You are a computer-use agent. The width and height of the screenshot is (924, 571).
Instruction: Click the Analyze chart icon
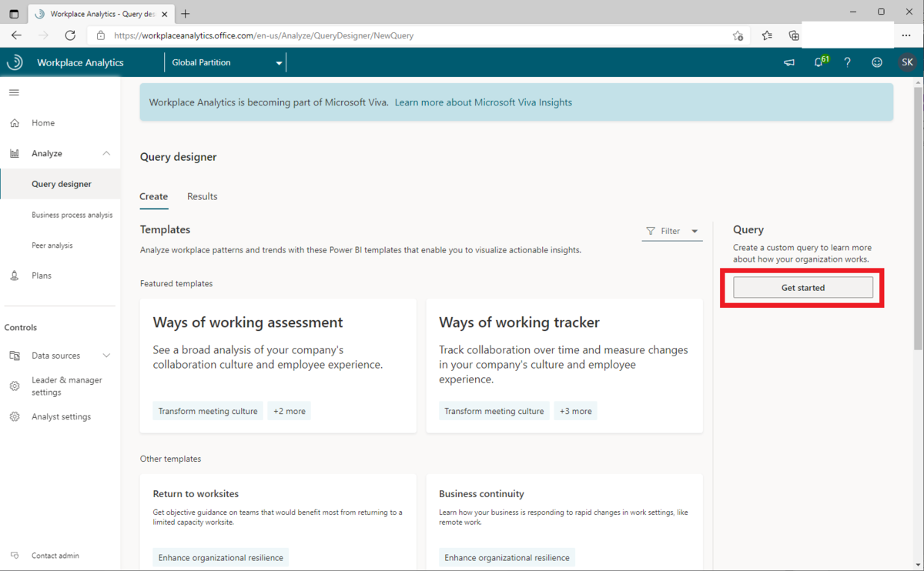(x=15, y=154)
